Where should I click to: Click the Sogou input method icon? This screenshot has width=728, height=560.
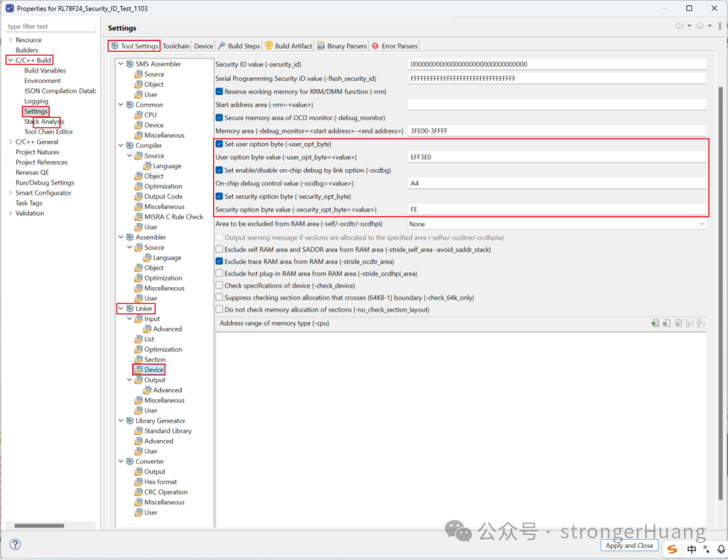point(671,549)
